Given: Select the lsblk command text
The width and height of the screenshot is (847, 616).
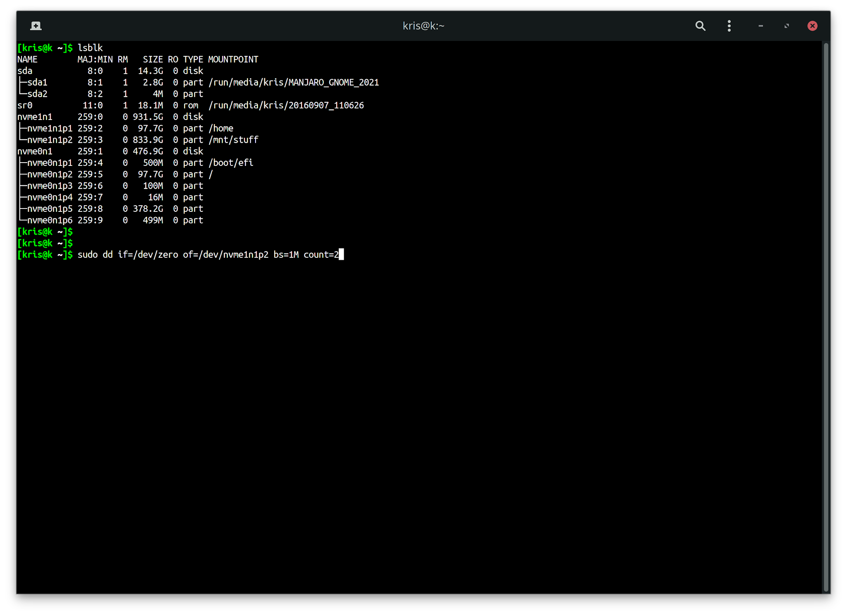Looking at the screenshot, I should [x=90, y=48].
